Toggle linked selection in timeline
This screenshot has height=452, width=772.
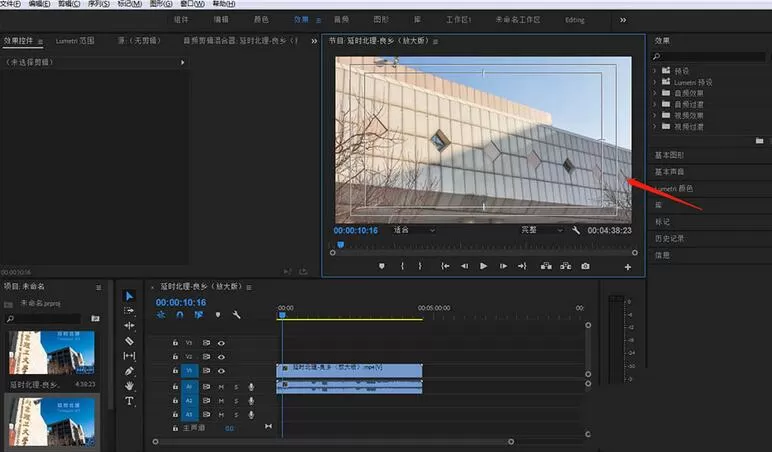coord(198,315)
